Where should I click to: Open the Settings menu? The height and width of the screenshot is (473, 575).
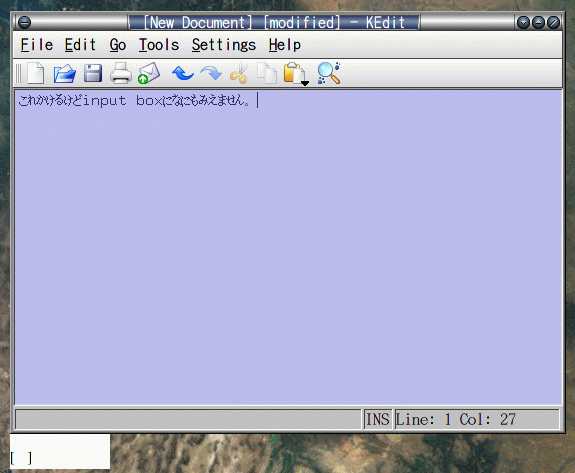224,45
